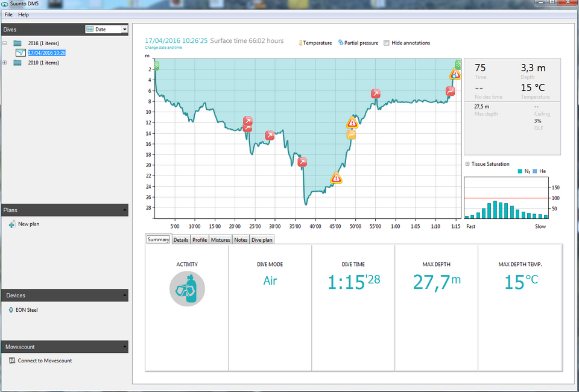Click the Suunto DM5 title bar icon
This screenshot has width=579, height=392.
pyautogui.click(x=5, y=4)
